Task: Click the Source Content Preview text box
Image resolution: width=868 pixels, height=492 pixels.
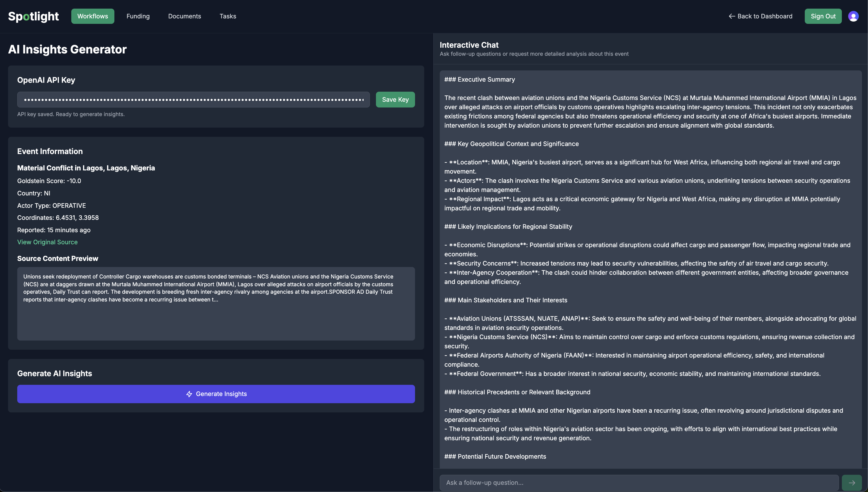Action: (x=216, y=303)
